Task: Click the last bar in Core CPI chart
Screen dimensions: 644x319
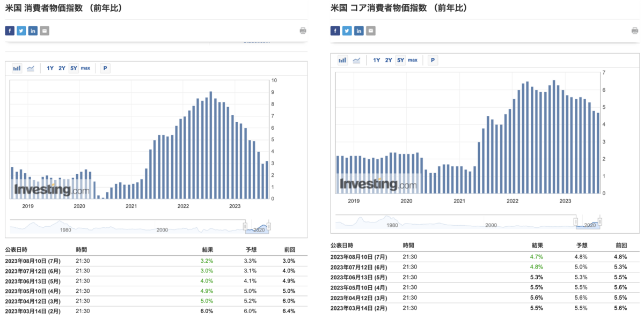Action: coord(598,153)
